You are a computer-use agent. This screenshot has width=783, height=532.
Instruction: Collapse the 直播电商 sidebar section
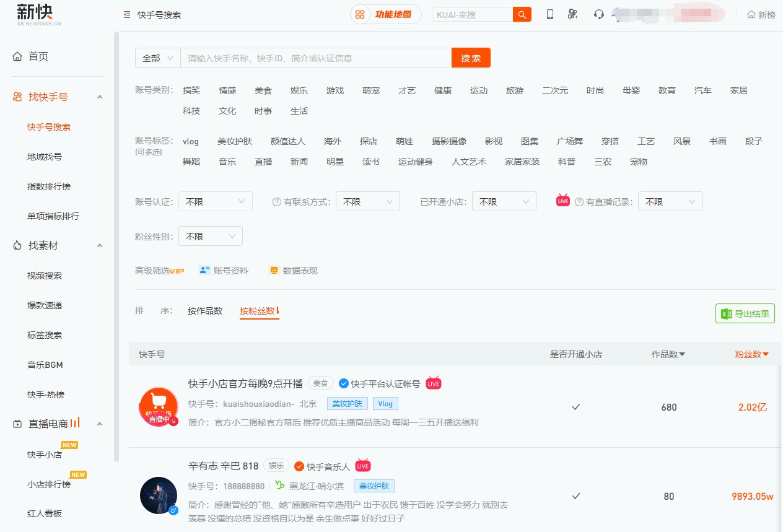(x=100, y=424)
